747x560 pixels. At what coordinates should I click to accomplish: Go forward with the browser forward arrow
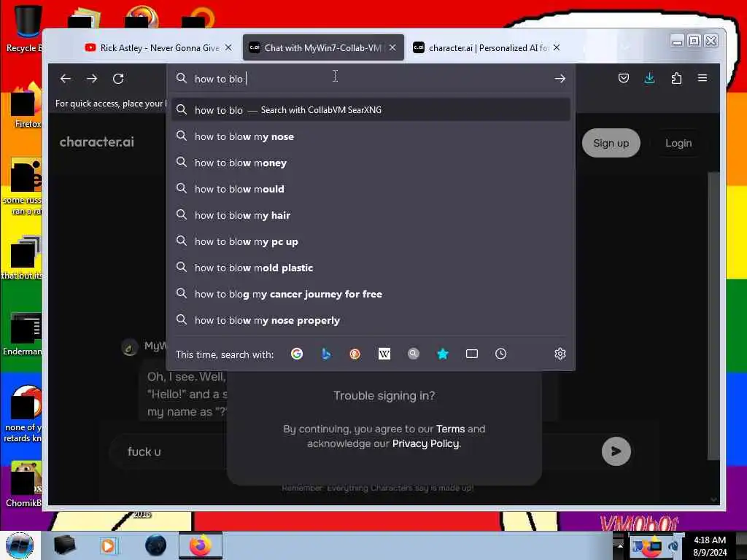pos(92,79)
